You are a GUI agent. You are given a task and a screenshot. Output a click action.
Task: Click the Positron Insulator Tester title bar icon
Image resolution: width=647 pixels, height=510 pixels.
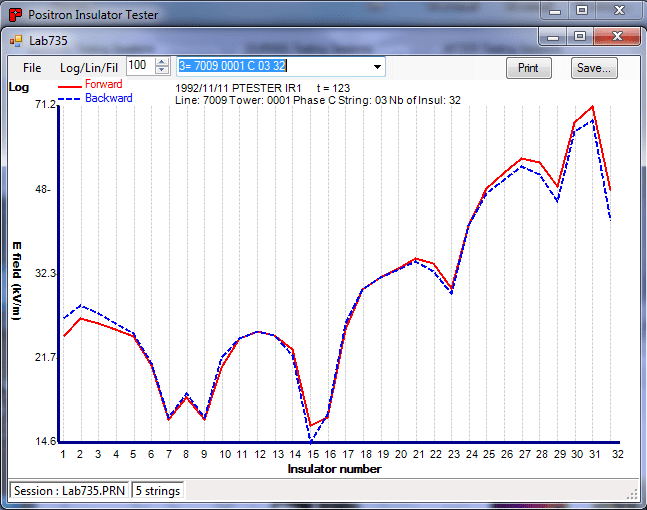(15, 14)
